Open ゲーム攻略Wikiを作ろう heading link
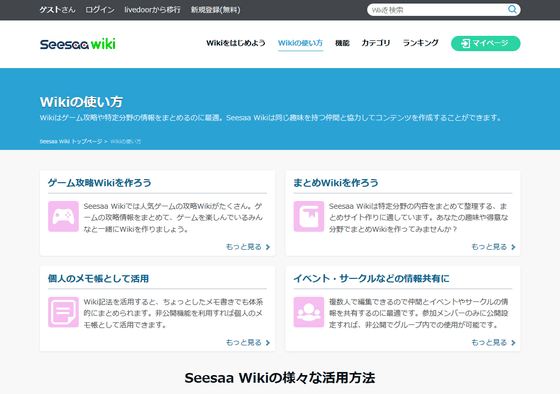The width and height of the screenshot is (560, 394). click(x=100, y=183)
